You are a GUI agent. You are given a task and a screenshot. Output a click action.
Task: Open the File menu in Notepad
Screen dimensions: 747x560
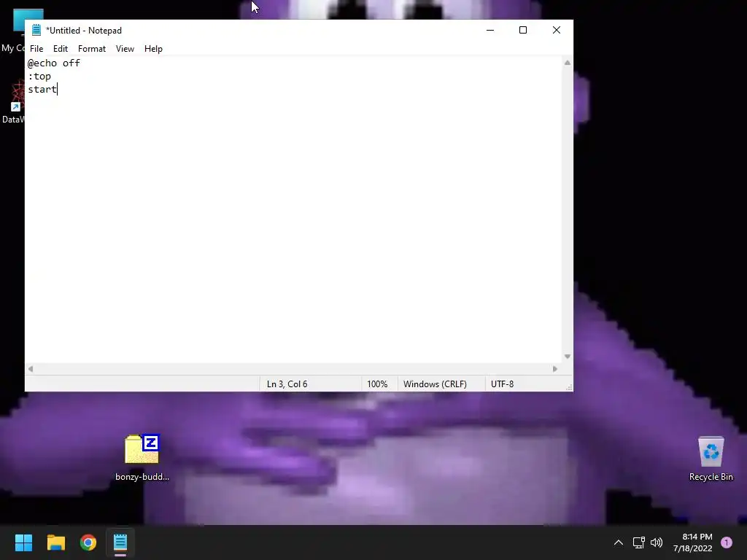pyautogui.click(x=36, y=49)
